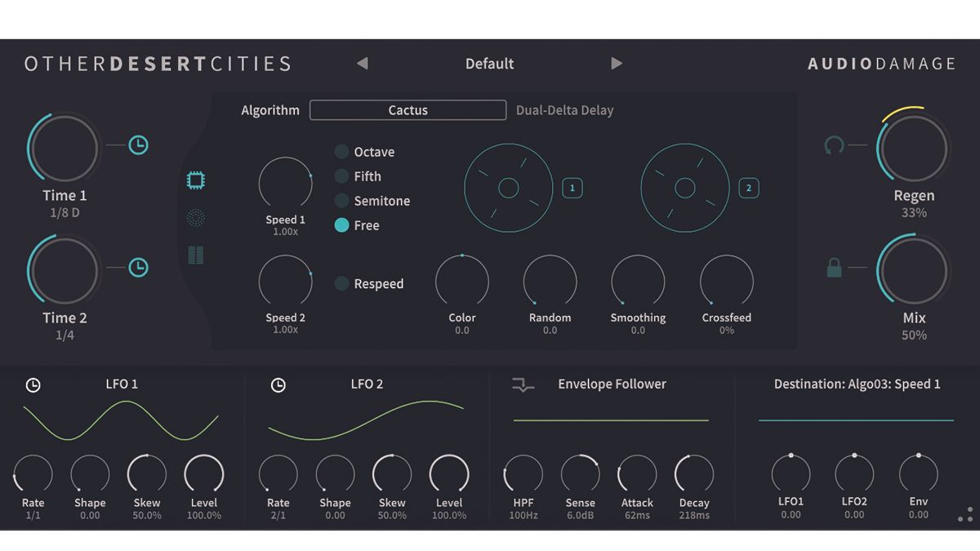Click the Regen knob
Viewport: 980px width, 551px height.
click(914, 149)
